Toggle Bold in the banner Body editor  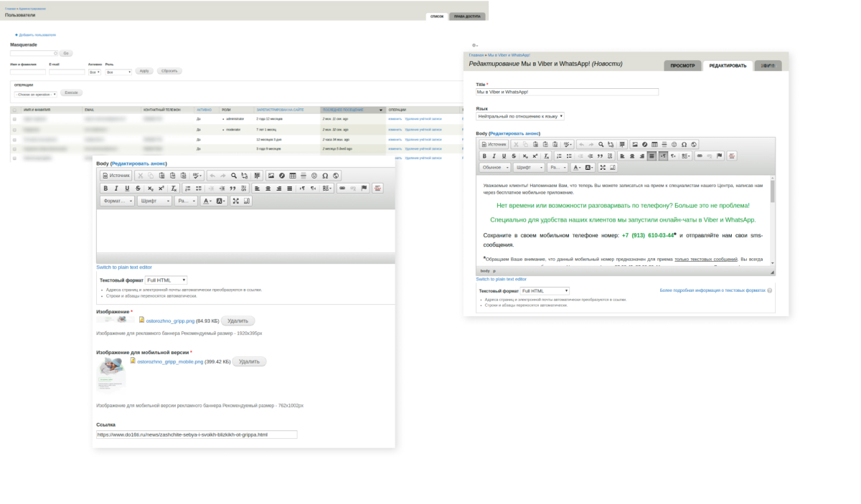[105, 189]
